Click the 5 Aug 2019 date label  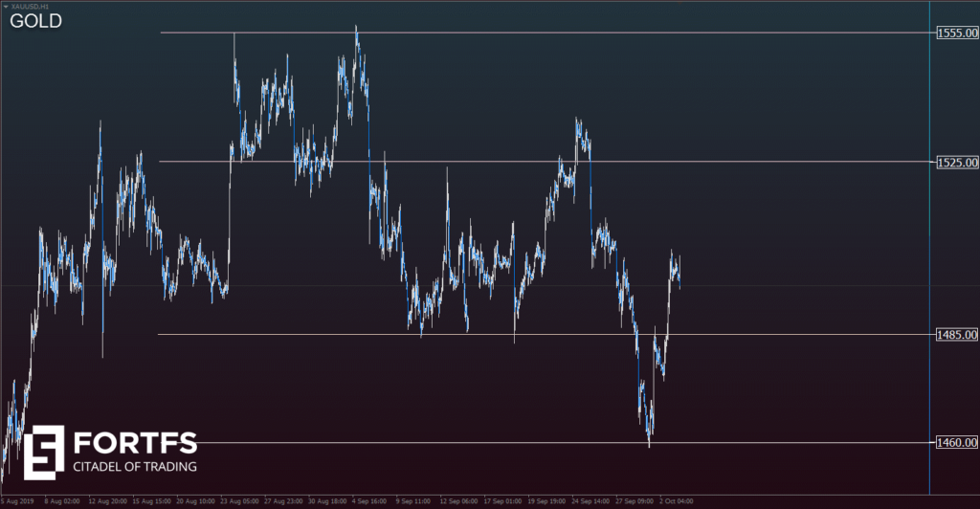point(17,500)
